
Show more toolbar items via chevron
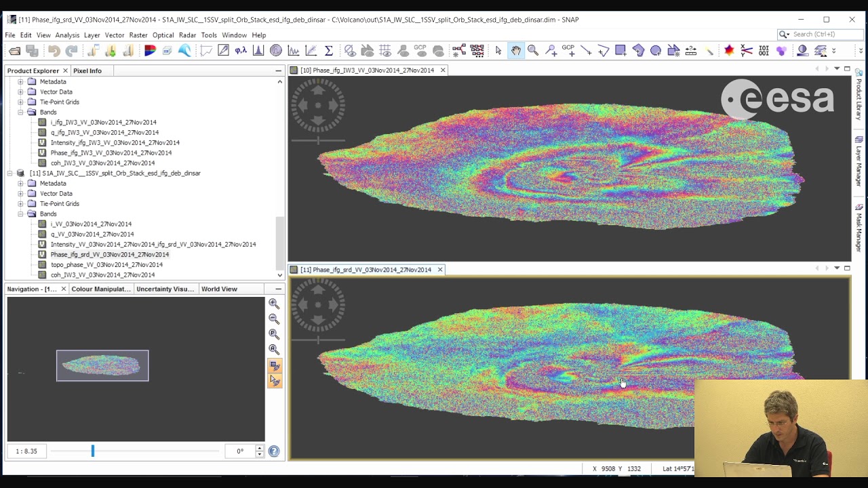tap(833, 51)
